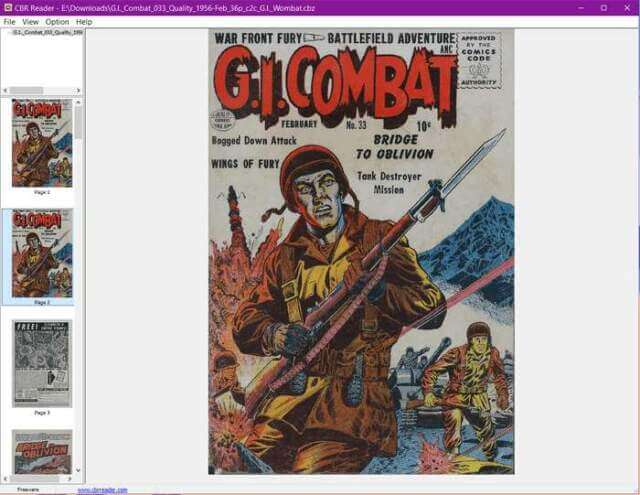Click left arrow of thumbnail panel bottom scrollbar

(5, 479)
